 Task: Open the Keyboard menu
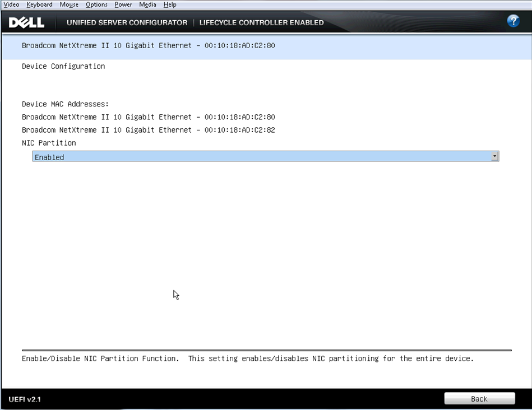[39, 4]
